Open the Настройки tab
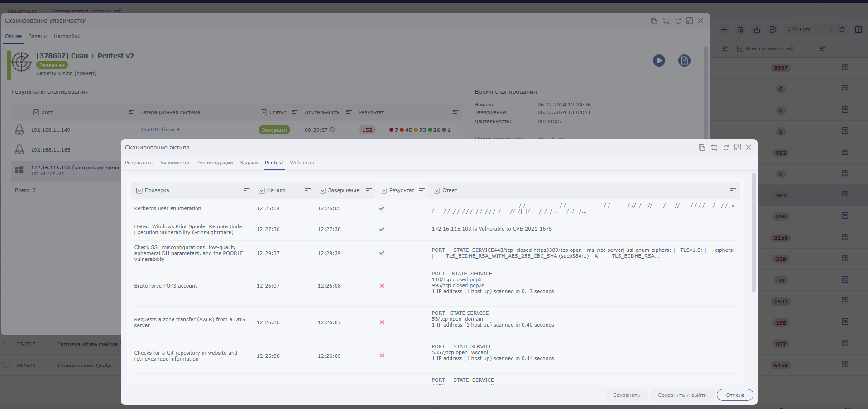 coord(67,37)
